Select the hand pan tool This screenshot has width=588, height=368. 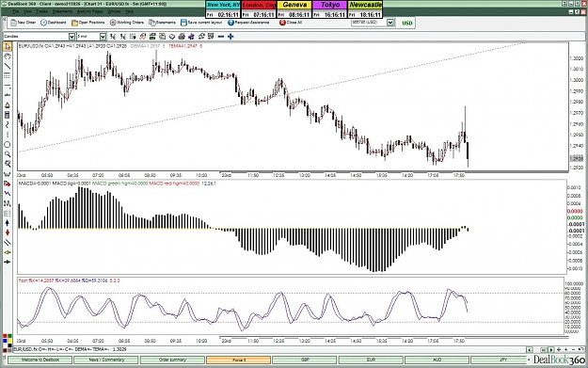(8, 56)
